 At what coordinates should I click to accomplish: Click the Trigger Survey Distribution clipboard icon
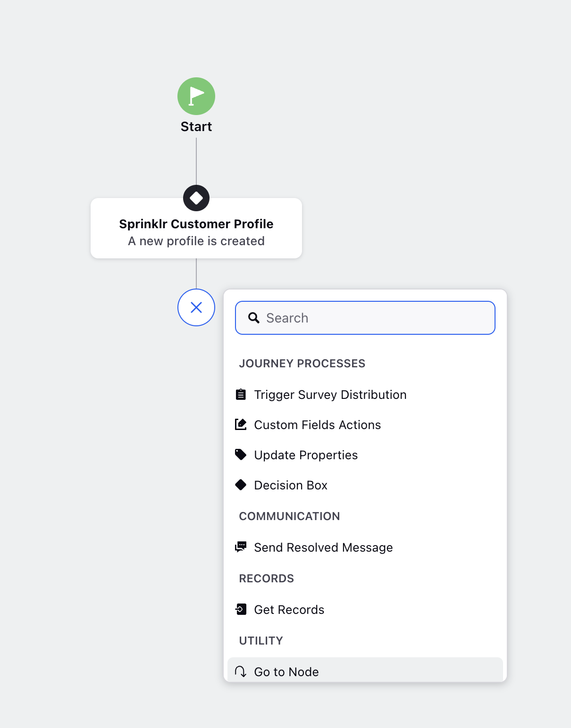pos(241,394)
